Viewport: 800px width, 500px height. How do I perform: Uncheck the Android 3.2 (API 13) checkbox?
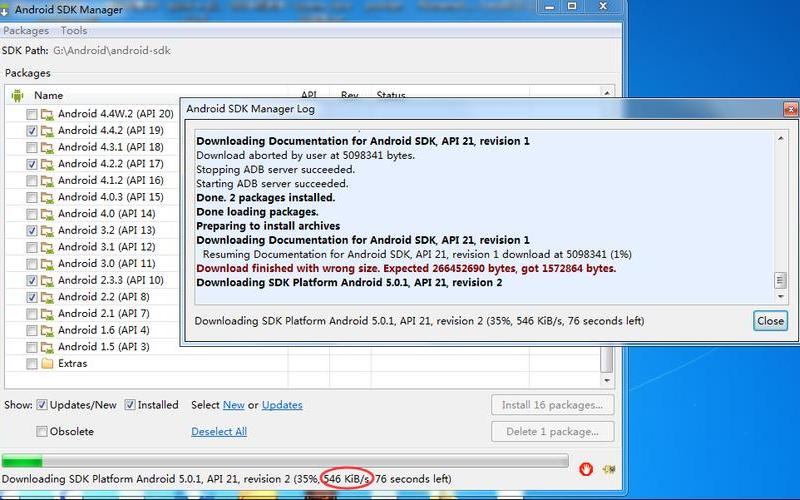tap(32, 231)
